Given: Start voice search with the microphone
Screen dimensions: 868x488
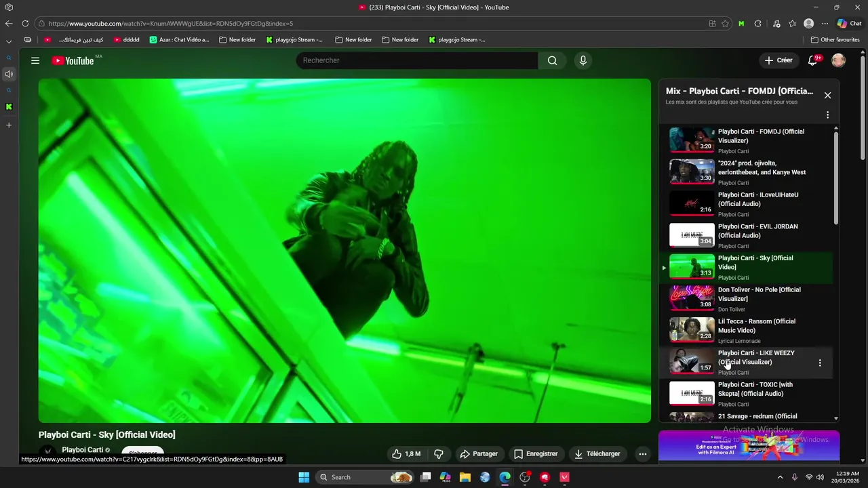Looking at the screenshot, I should tap(583, 60).
